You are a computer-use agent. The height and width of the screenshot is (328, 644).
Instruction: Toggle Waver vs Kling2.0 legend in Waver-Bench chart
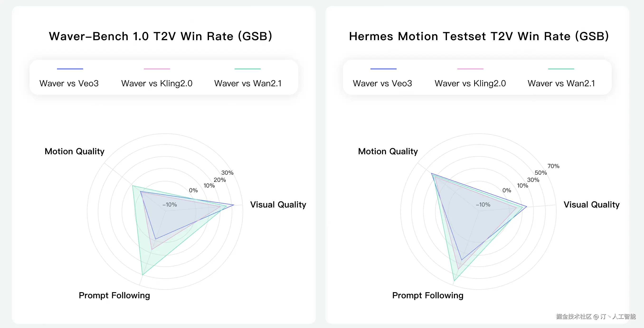pyautogui.click(x=157, y=83)
